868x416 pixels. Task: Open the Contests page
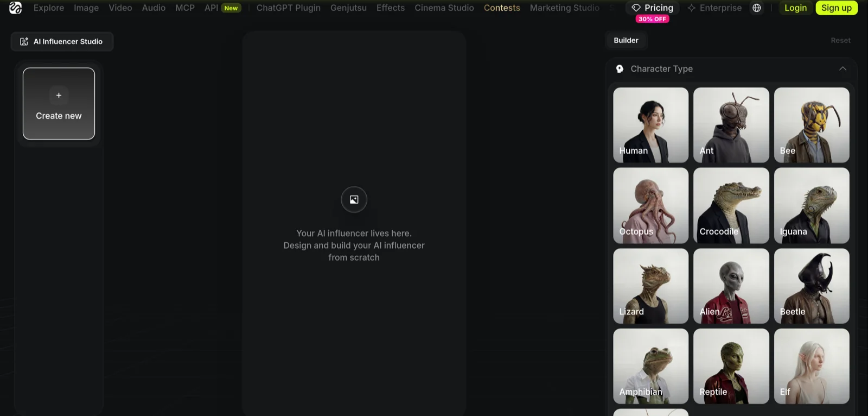click(x=502, y=8)
